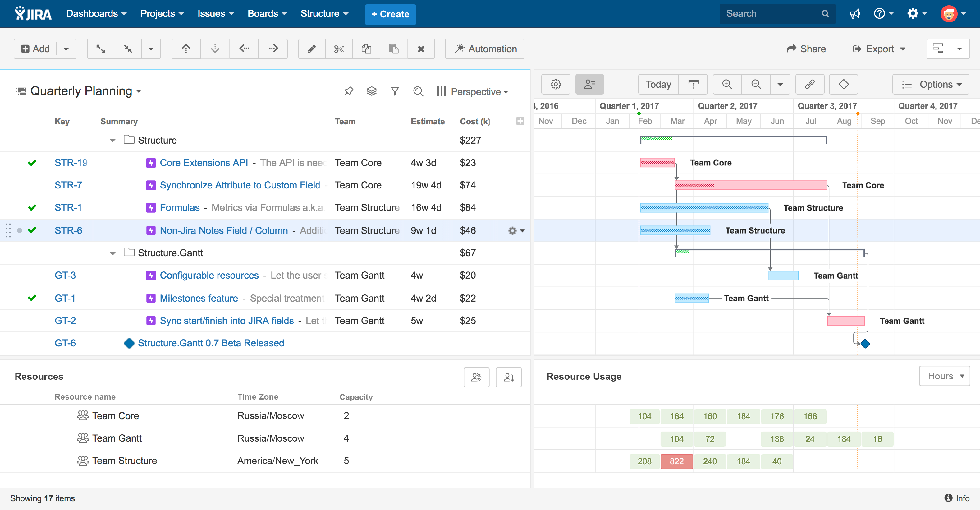Click the Today button
The height and width of the screenshot is (510, 980).
(658, 84)
